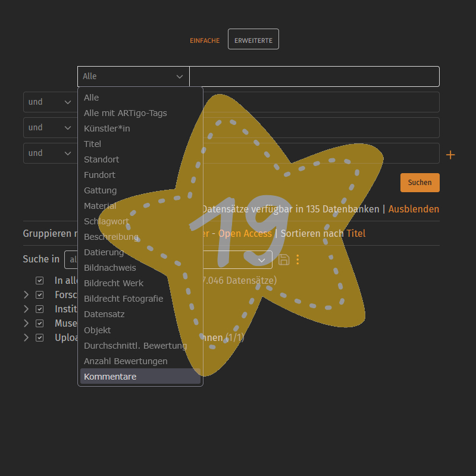The width and height of the screenshot is (476, 476).
Task: Open the three-dot options menu icon
Action: pos(298,259)
